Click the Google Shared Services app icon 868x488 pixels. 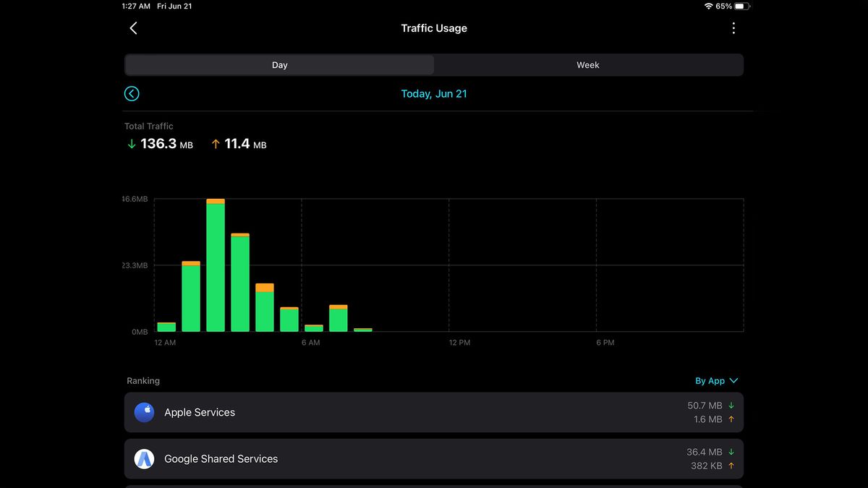[x=144, y=458]
